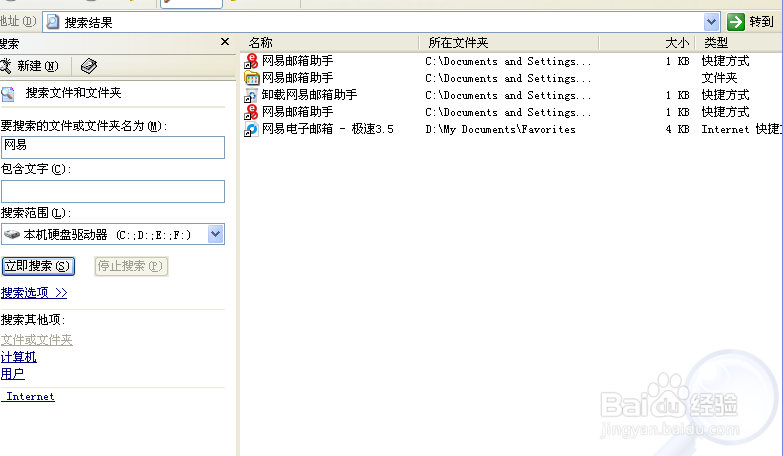Image resolution: width=783 pixels, height=456 pixels.
Task: Click the address bar text 搜索结果
Action: [88, 22]
